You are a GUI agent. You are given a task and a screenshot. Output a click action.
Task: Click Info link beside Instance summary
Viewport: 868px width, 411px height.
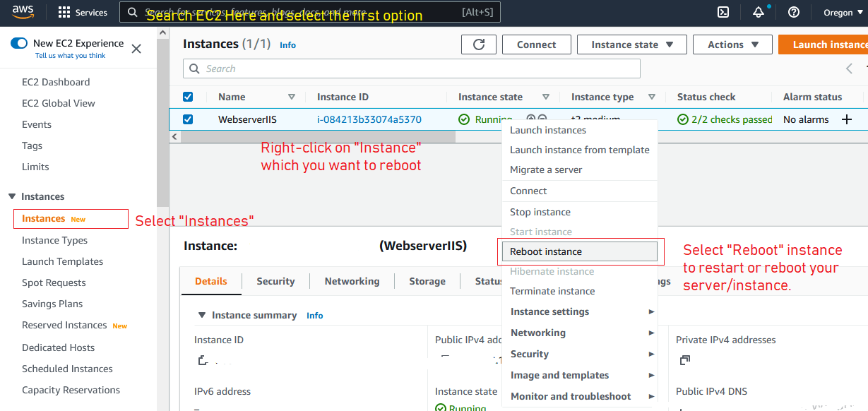(315, 316)
